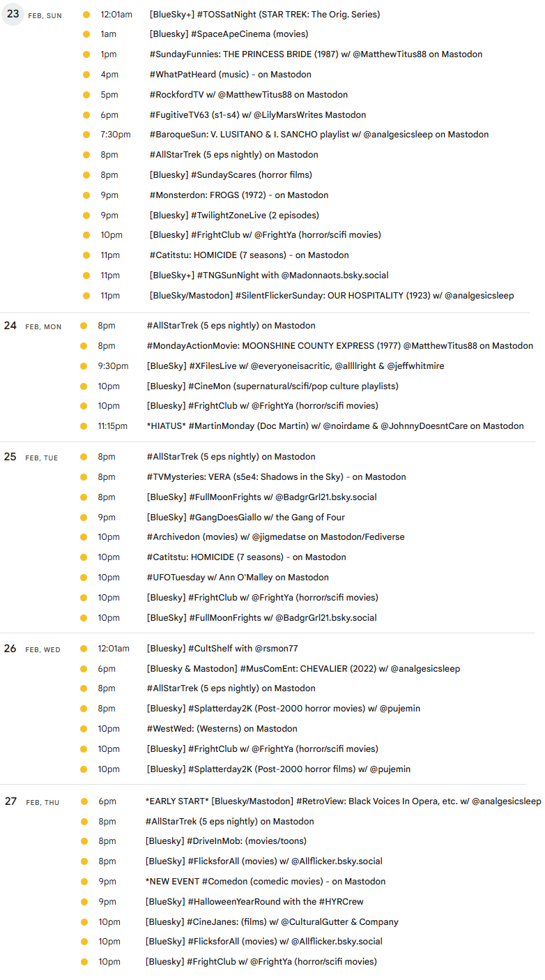
Task: Click yellow dot beside #MusComEnt: CHEVALIER event
Action: (x=83, y=669)
